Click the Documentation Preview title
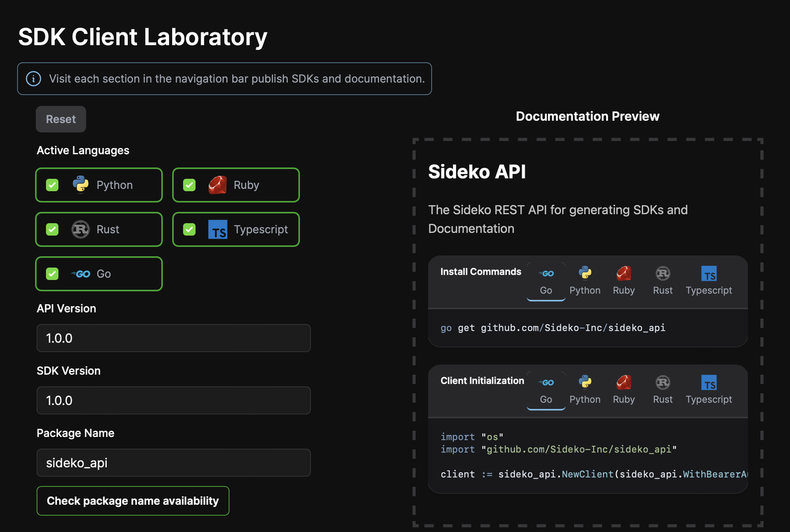Viewport: 790px width, 532px height. click(588, 116)
